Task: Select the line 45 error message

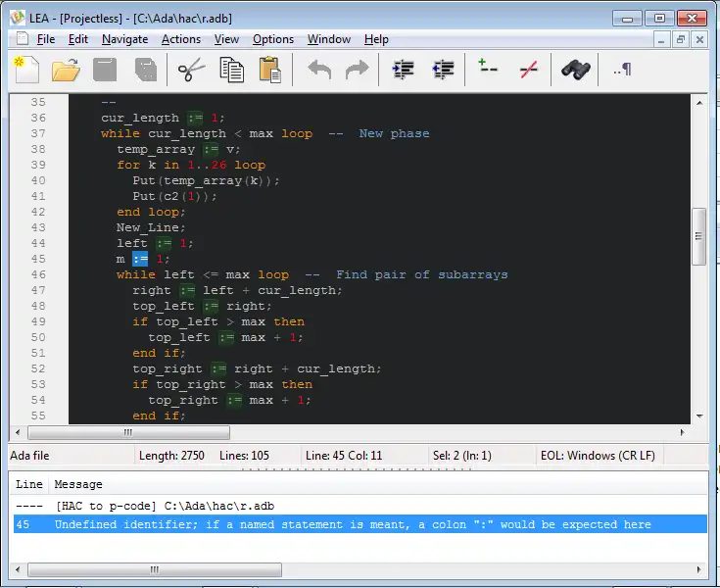Action: tap(353, 524)
